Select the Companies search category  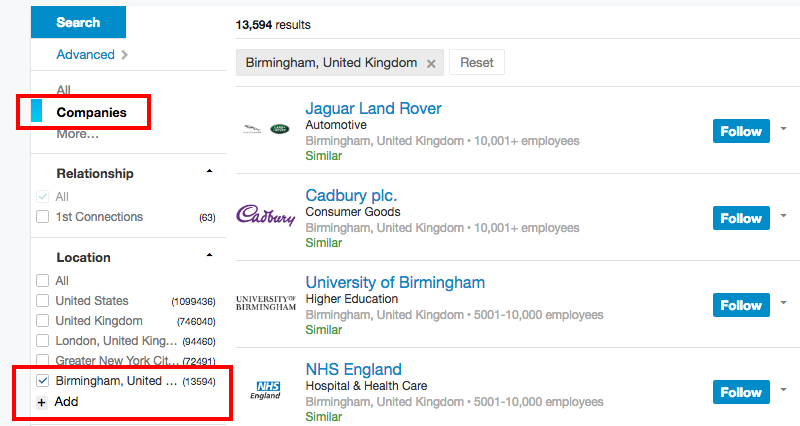(91, 112)
